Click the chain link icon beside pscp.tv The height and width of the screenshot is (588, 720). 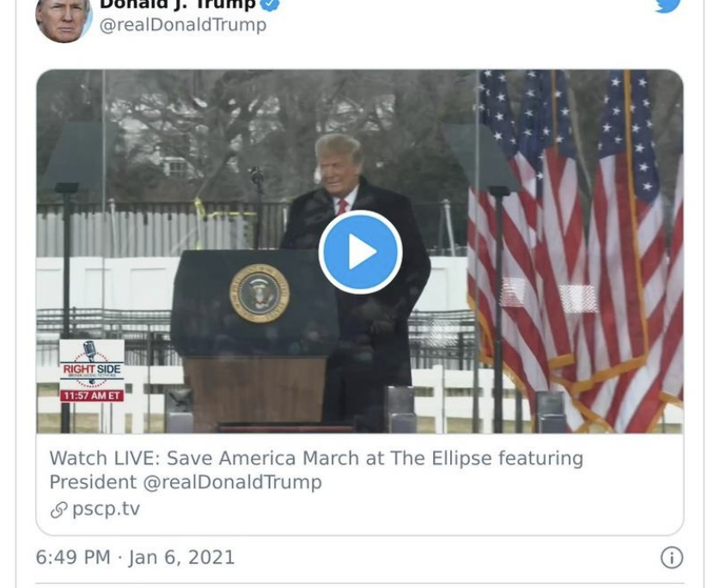click(x=58, y=510)
